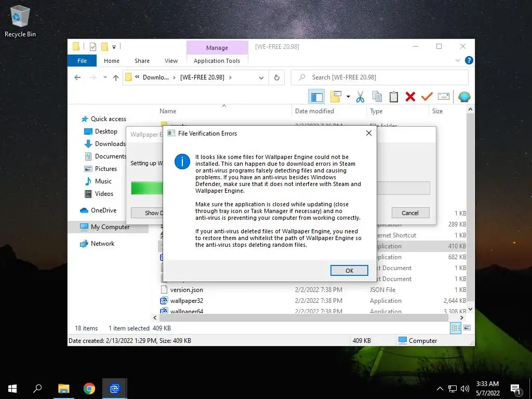Switch to details view layout icon

[456, 328]
